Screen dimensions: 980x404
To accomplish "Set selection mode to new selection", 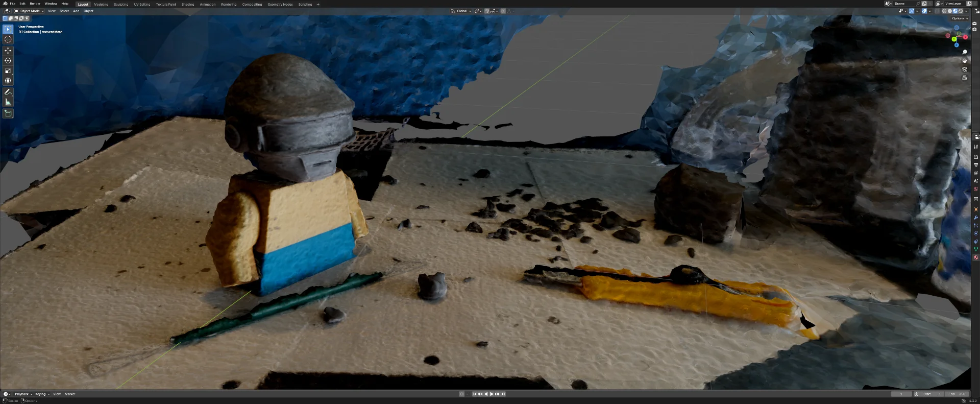I will click(x=5, y=18).
